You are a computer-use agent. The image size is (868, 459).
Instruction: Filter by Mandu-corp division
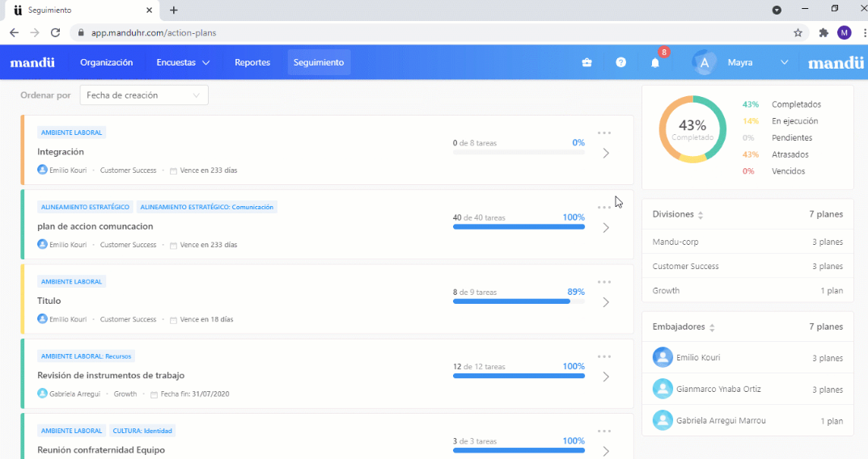tap(747, 242)
